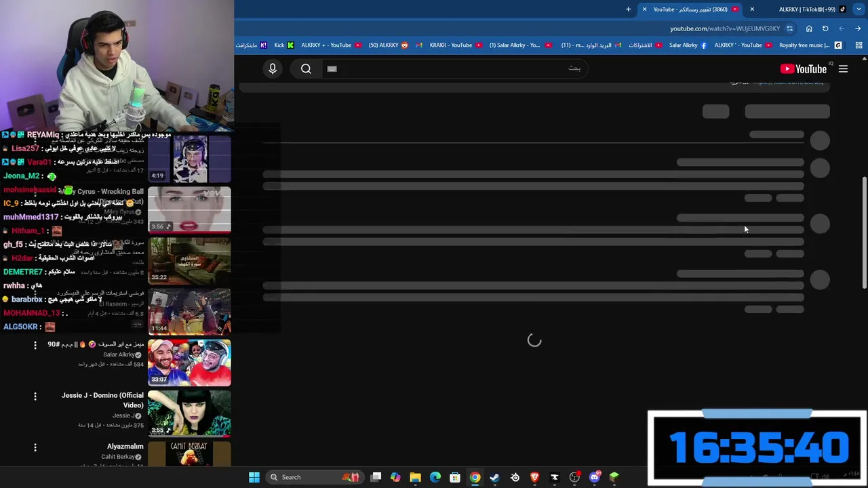This screenshot has width=868, height=488.
Task: Click the on-screen keyboard icon in search box
Action: tap(332, 68)
